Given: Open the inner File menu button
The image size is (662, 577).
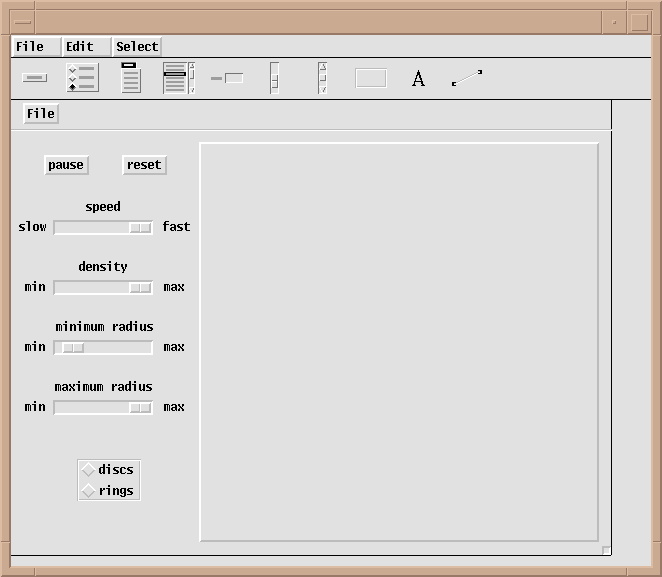Looking at the screenshot, I should coord(41,113).
